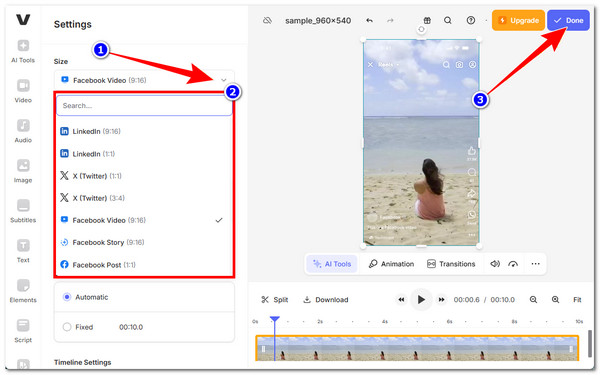Open the Text sidebar panel
This screenshot has width=600, height=375.
(x=23, y=251)
